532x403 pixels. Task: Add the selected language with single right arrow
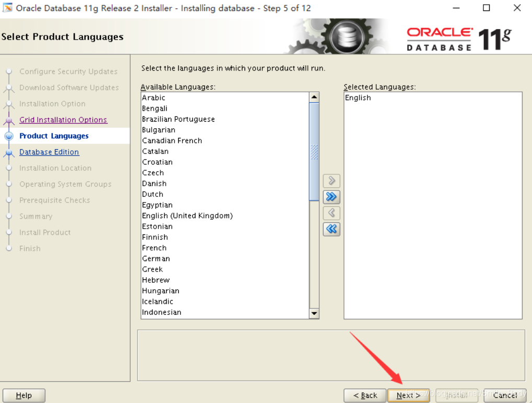click(331, 181)
